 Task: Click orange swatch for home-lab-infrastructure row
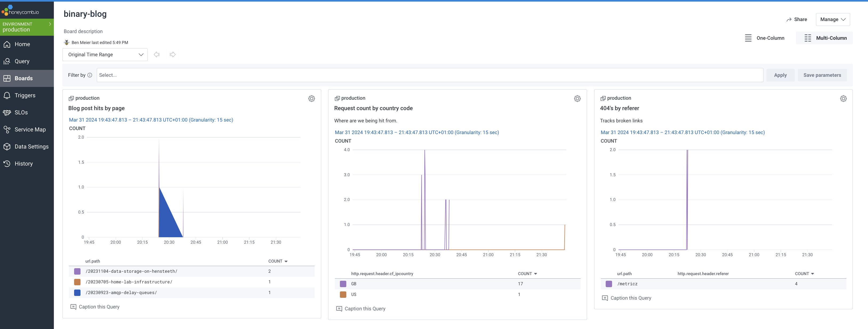(77, 282)
